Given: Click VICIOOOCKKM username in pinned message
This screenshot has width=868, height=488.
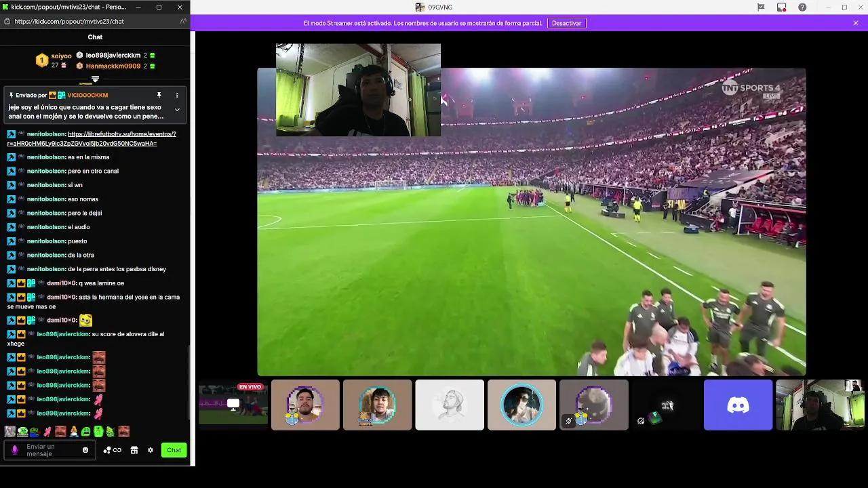Looking at the screenshot, I should pos(87,96).
